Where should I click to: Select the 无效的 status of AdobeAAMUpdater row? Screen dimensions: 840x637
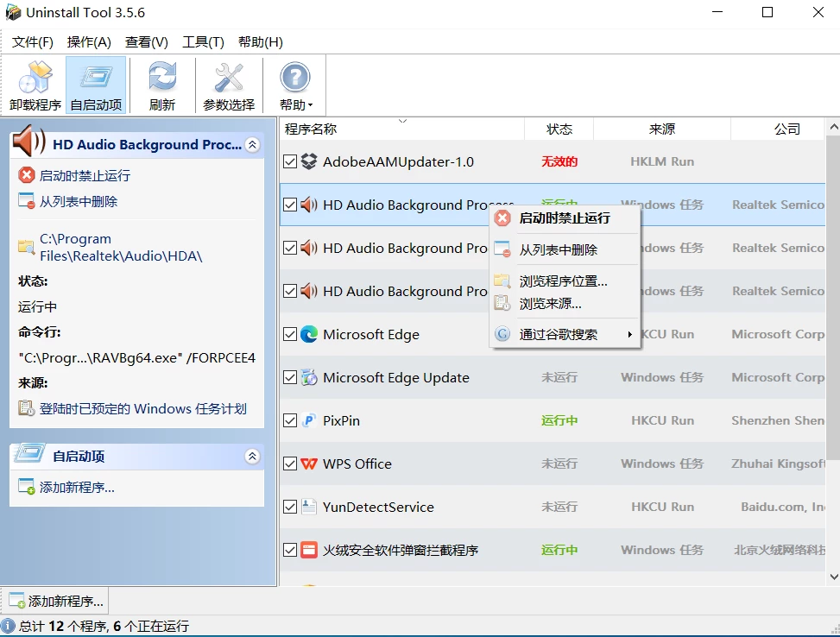point(559,161)
